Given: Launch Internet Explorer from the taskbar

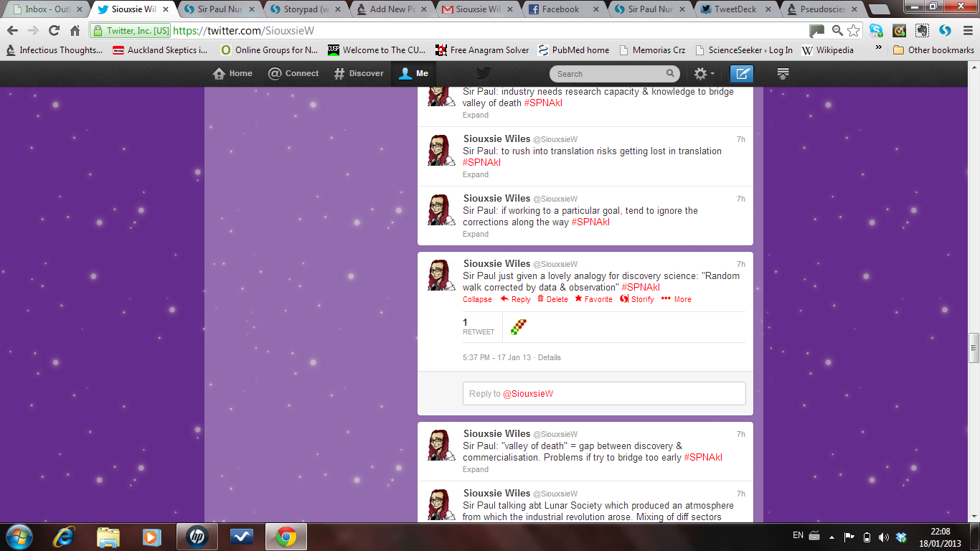Looking at the screenshot, I should pyautogui.click(x=63, y=537).
